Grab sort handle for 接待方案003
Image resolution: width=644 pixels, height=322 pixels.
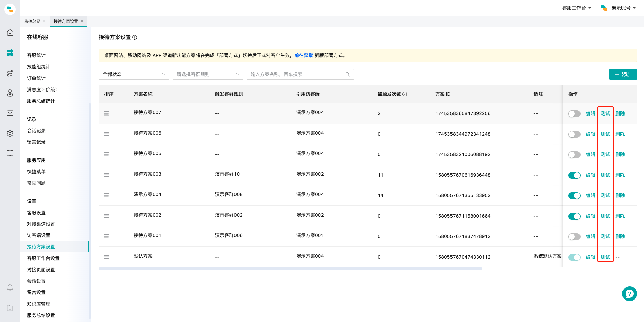106,175
